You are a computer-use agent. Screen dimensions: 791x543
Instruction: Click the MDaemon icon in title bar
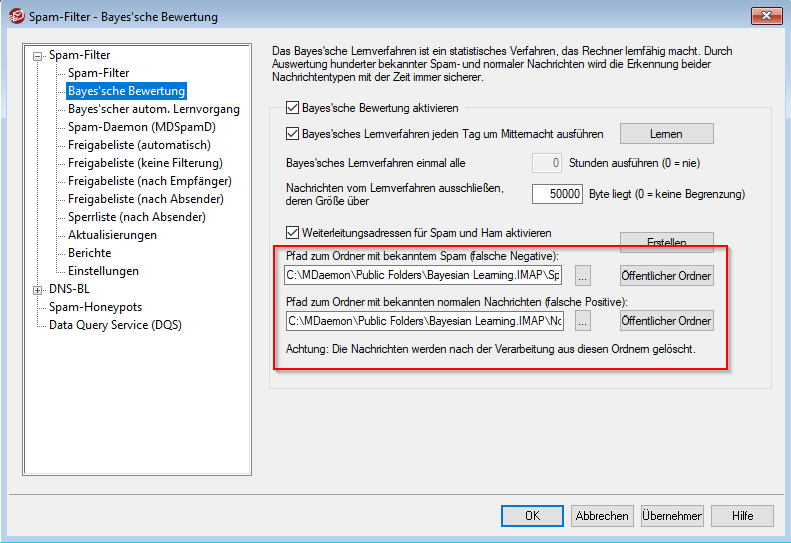[x=14, y=16]
